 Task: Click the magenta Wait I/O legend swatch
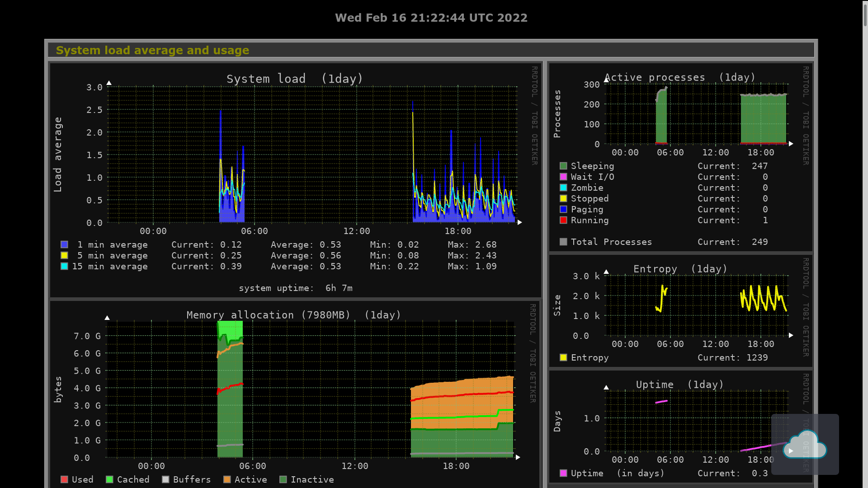563,177
